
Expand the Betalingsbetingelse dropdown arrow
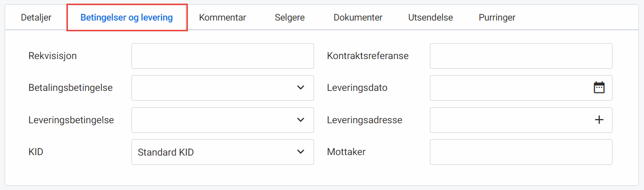pos(301,88)
